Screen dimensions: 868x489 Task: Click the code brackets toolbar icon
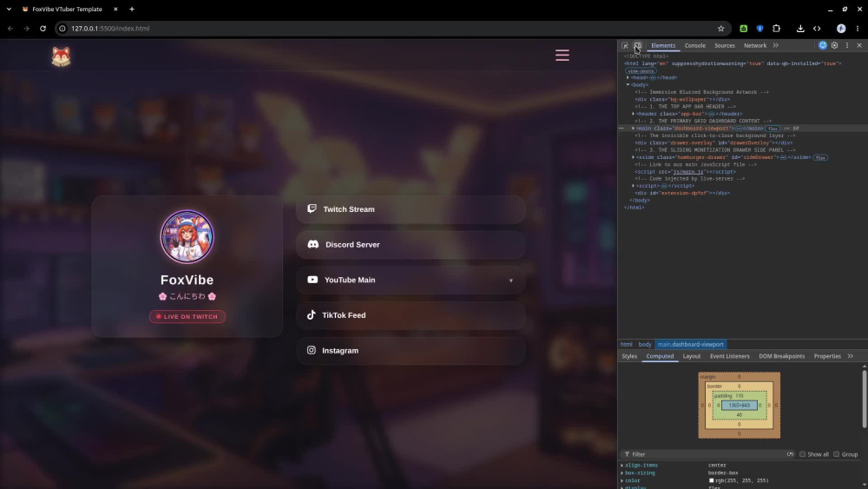817,29
